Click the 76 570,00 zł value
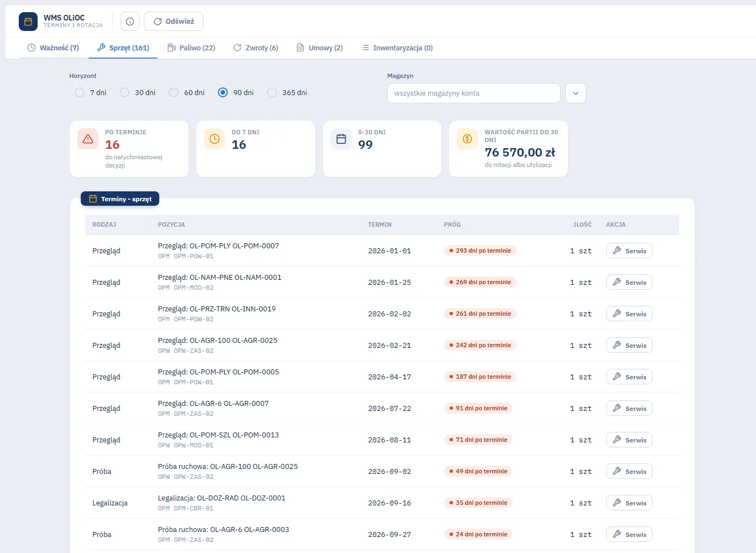 point(520,152)
